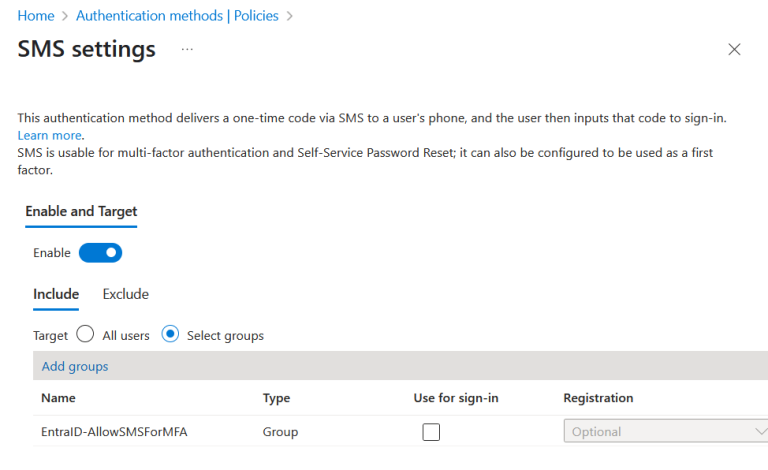
Task: Click the Group type cell in the row
Action: tap(280, 432)
